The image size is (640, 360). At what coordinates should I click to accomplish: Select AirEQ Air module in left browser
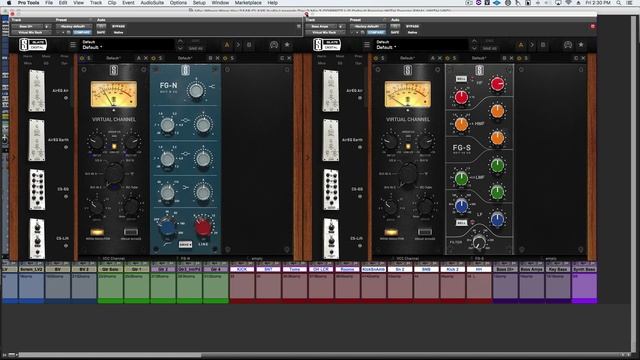coord(36,91)
